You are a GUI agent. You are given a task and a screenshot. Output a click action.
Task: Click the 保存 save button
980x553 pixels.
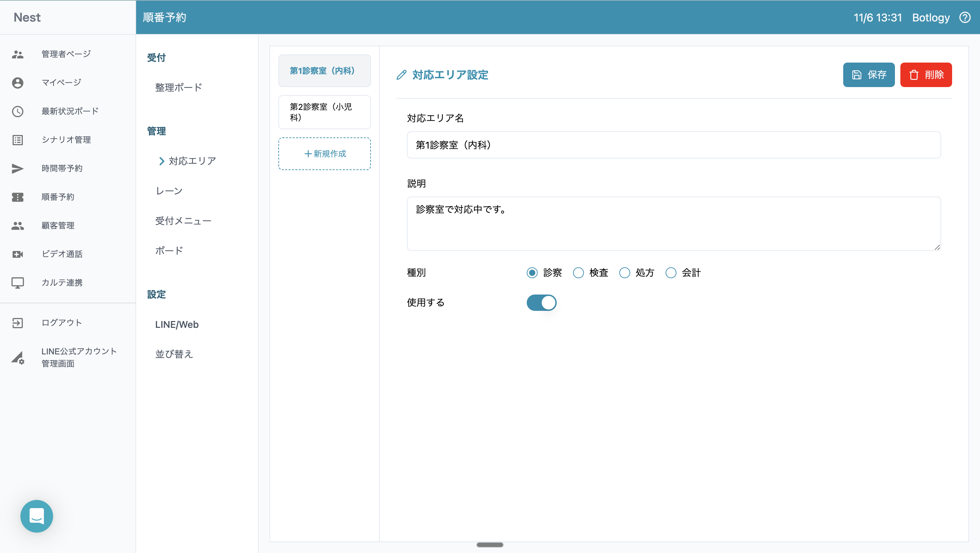[868, 75]
